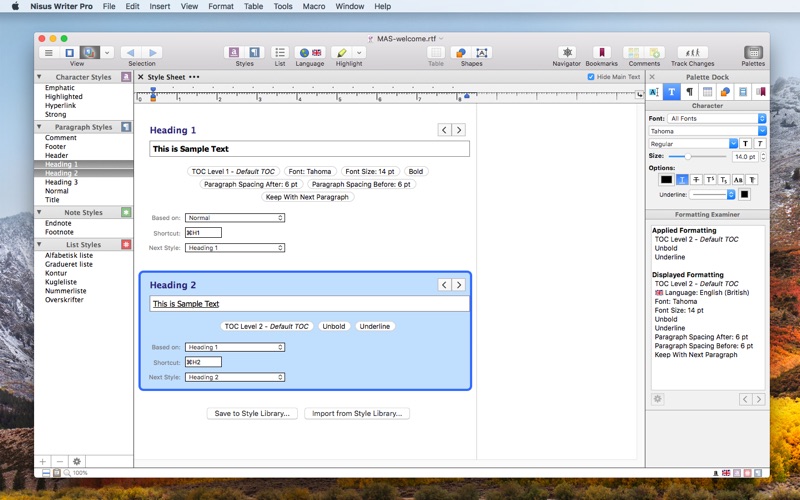
Task: Toggle small caps option in Character palette
Action: 737,180
